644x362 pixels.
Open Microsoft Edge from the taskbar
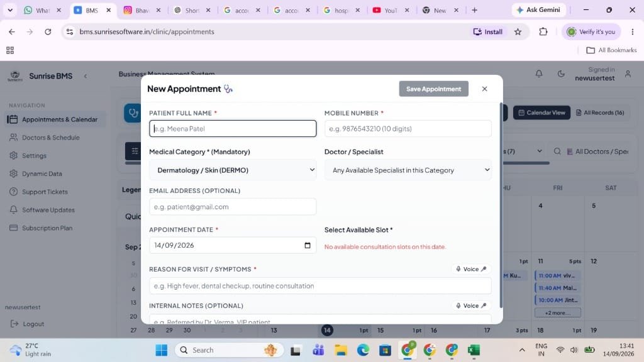coord(363,350)
